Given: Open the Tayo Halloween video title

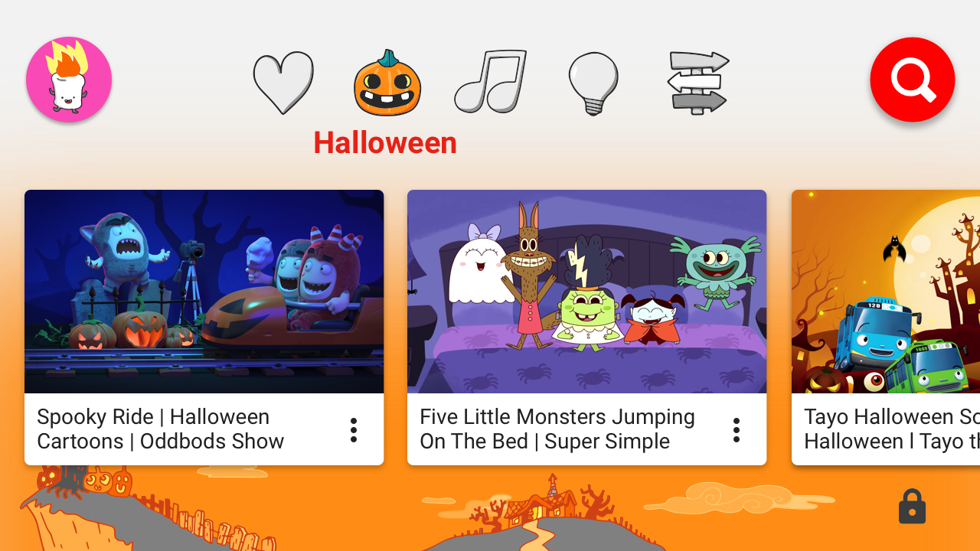Looking at the screenshot, I should tap(892, 429).
